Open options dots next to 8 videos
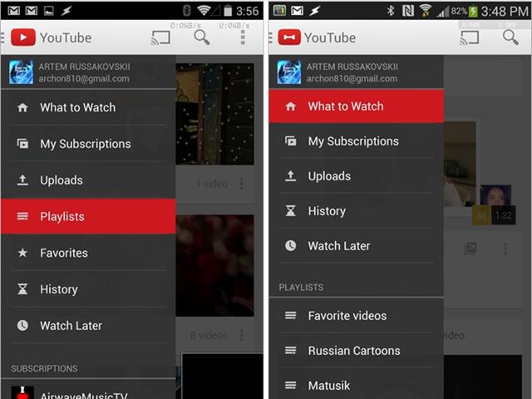The height and width of the screenshot is (399, 532). pos(242,335)
